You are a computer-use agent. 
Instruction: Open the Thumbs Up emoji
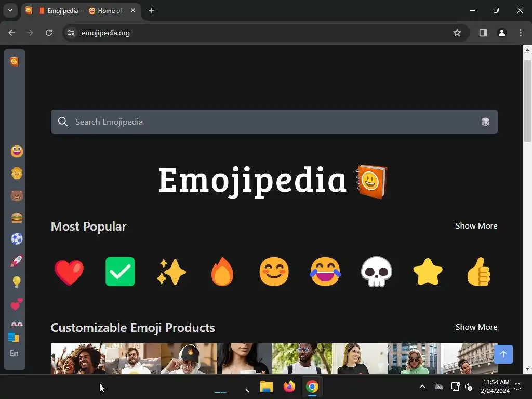tap(478, 272)
